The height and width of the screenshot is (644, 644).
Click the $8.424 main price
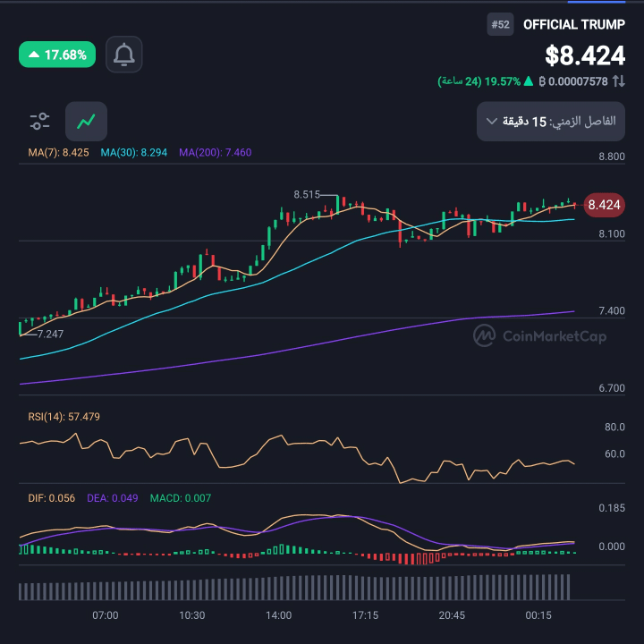[x=585, y=55]
